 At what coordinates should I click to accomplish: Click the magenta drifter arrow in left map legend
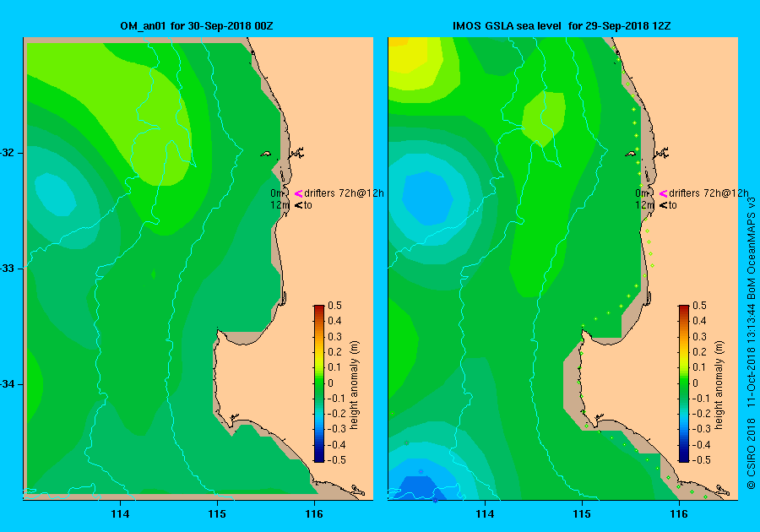pyautogui.click(x=298, y=193)
